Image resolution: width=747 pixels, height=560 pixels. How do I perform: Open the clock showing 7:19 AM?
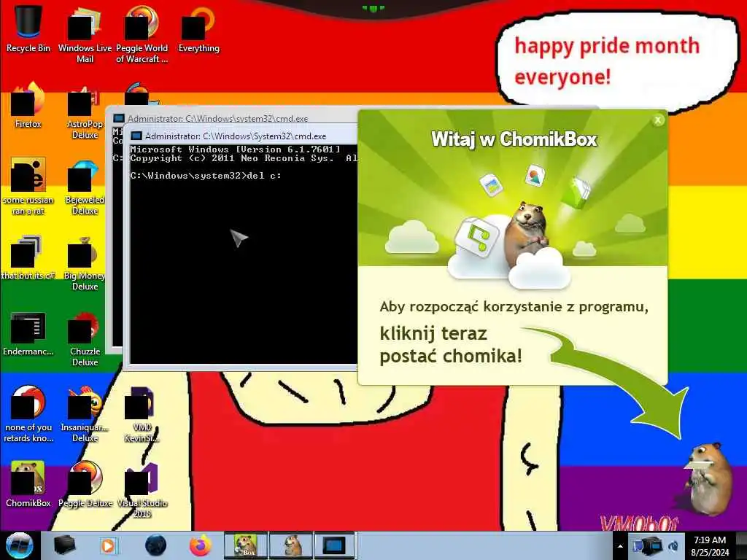[710, 546]
